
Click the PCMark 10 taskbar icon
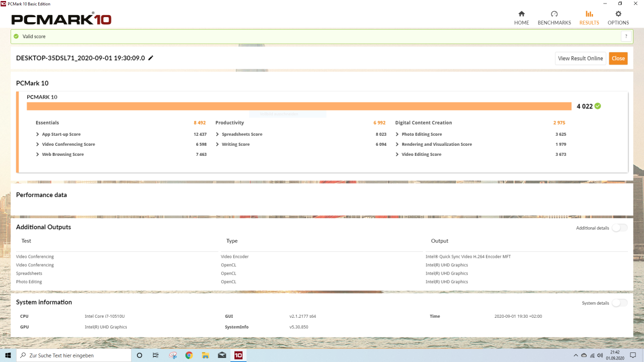click(238, 355)
